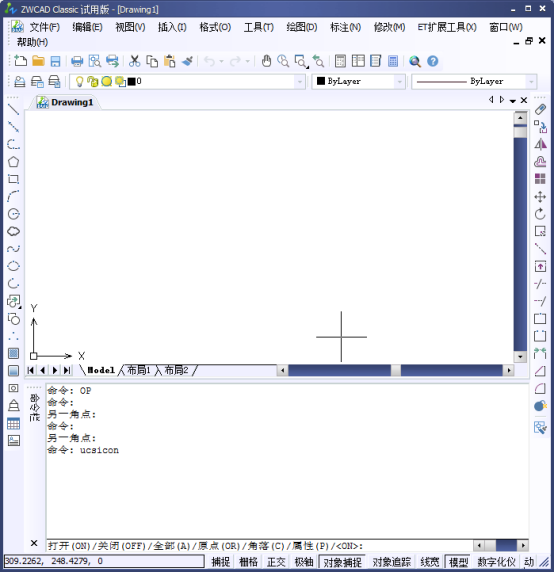Screen dimensions: 554x572
Task: Select the Polygon drawing tool
Action: pyautogui.click(x=13, y=162)
